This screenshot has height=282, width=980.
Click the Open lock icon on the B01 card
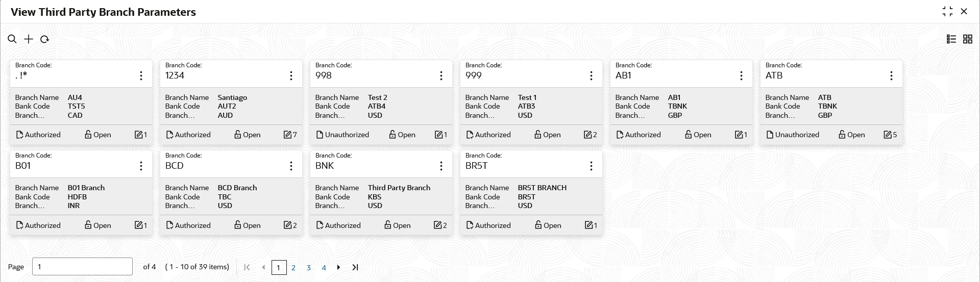pyautogui.click(x=88, y=225)
